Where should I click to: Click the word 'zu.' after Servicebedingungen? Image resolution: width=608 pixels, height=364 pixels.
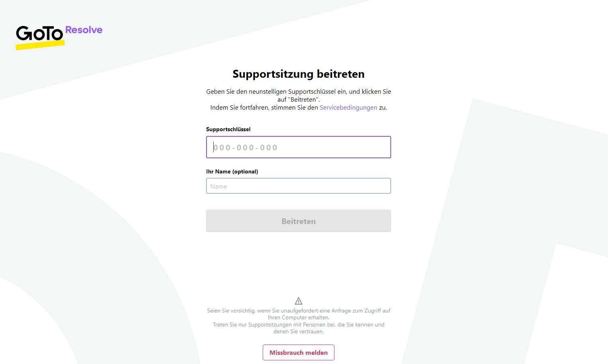click(383, 108)
